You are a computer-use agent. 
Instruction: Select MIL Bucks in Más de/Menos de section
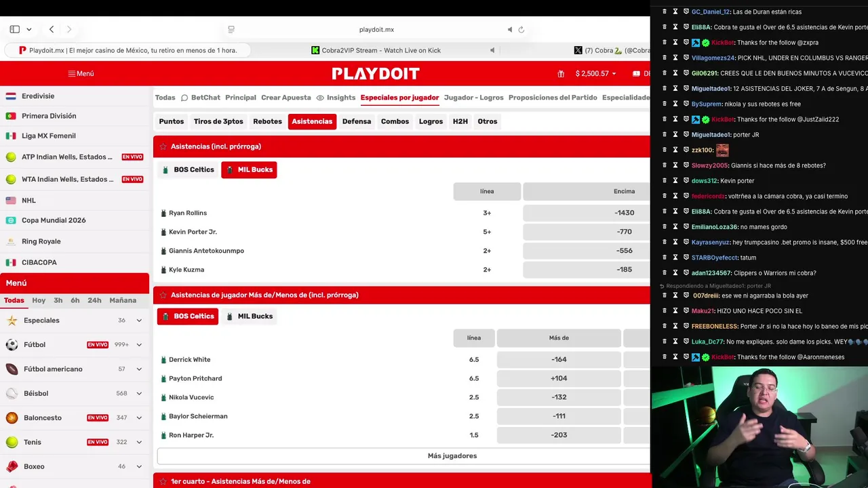click(x=249, y=317)
